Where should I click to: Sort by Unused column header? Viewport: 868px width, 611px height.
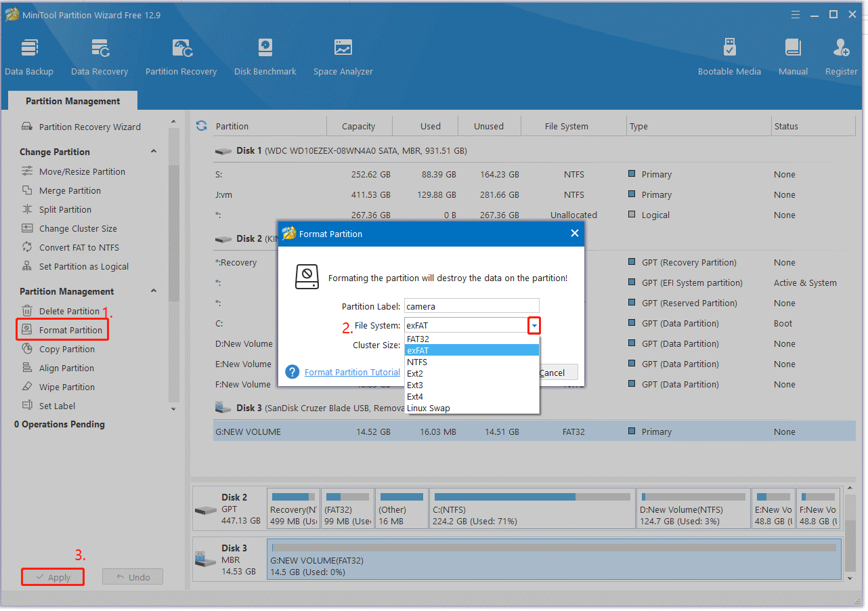click(489, 126)
